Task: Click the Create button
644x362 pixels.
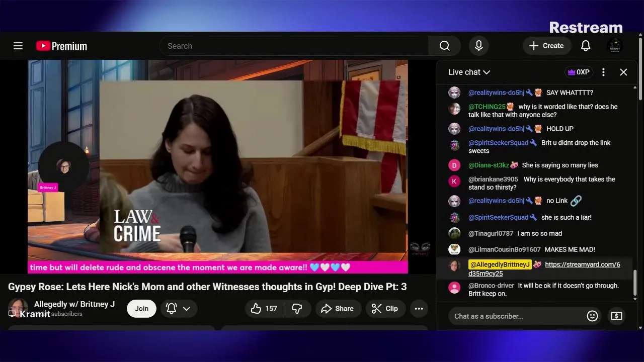Action: (x=546, y=46)
